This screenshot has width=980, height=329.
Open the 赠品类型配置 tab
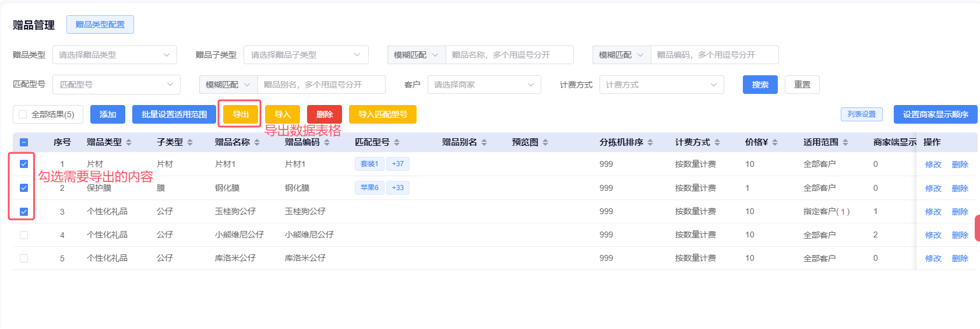tap(100, 24)
